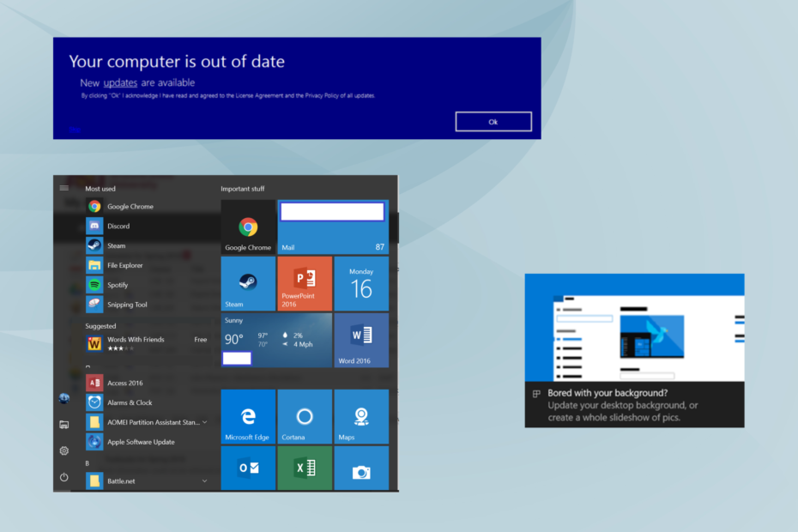Launch PowerPoint 2016 from its tile
The image size is (798, 532).
pyautogui.click(x=305, y=283)
